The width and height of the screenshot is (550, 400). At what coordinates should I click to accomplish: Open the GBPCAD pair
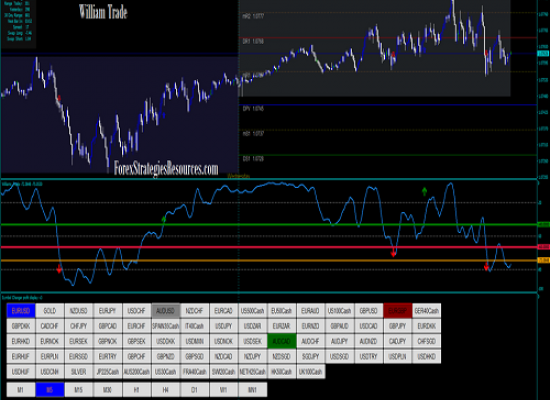[108, 326]
